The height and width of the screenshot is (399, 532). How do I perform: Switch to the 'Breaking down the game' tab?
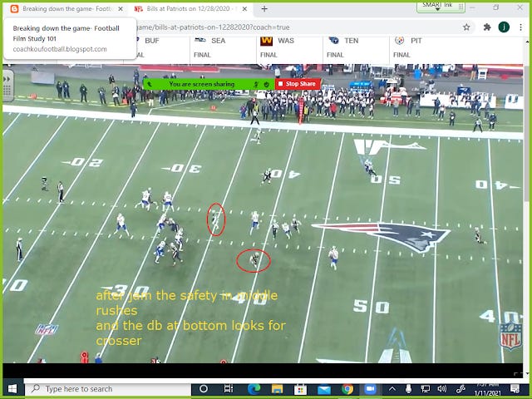66,9
